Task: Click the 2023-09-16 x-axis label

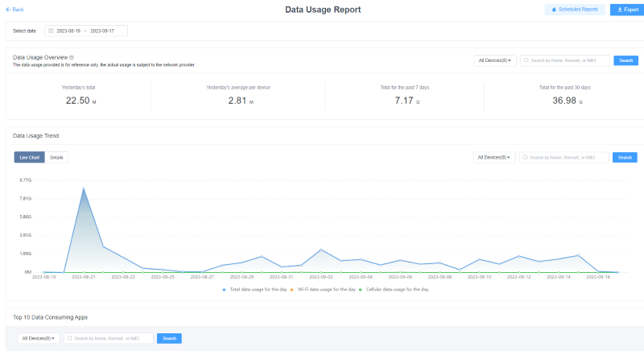Action: click(x=598, y=277)
